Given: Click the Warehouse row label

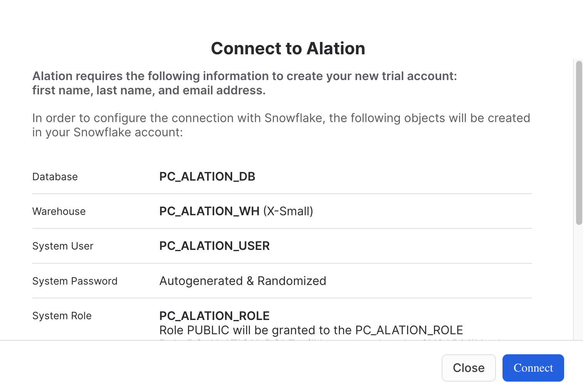Looking at the screenshot, I should coord(59,211).
